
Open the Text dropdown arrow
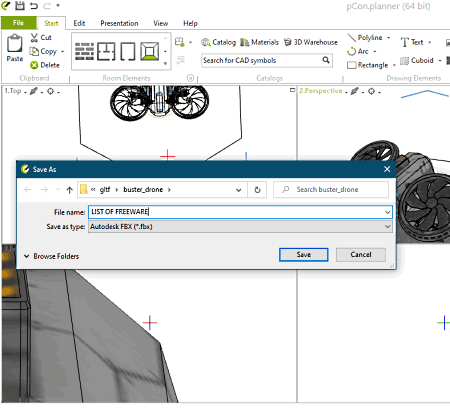[x=429, y=42]
